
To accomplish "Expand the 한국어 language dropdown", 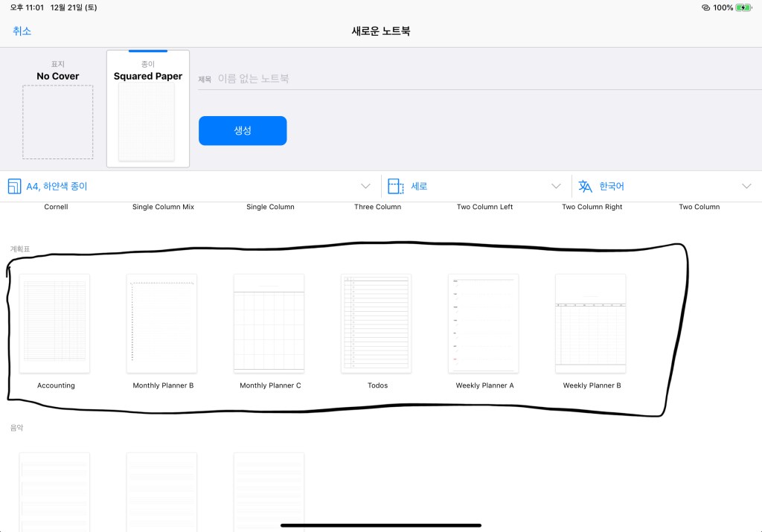I will pos(746,186).
